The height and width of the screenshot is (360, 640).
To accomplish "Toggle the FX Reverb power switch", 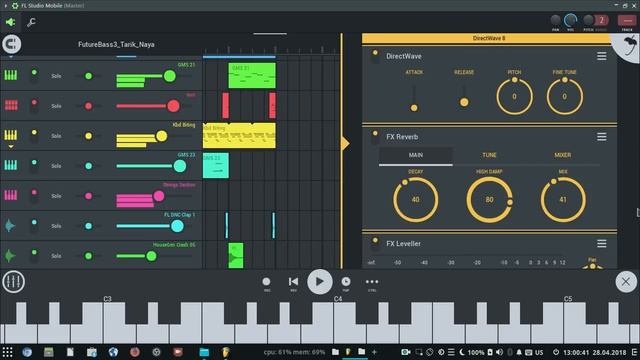I will point(375,137).
